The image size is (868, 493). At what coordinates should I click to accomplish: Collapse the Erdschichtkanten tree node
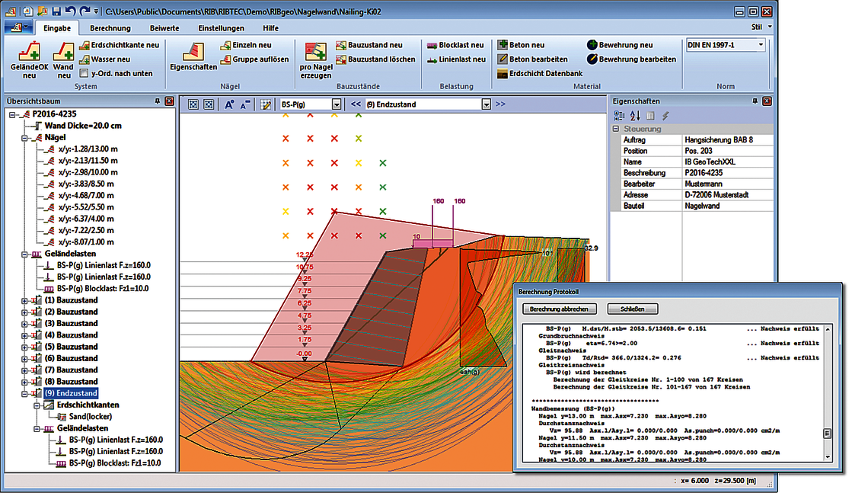pyautogui.click(x=37, y=405)
